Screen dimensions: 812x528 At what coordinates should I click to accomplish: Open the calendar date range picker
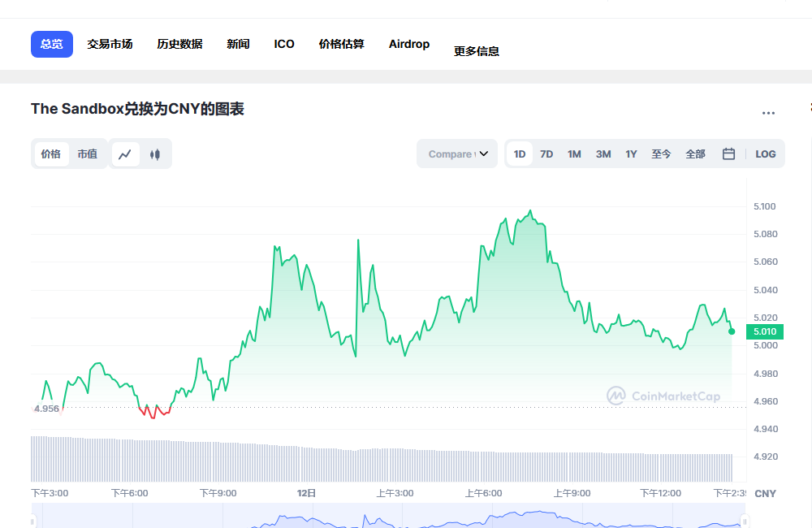(x=728, y=154)
